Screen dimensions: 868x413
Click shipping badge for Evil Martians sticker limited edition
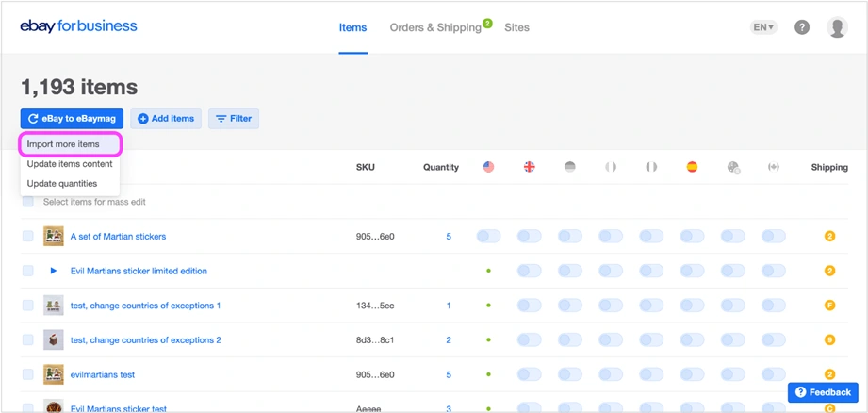click(829, 271)
